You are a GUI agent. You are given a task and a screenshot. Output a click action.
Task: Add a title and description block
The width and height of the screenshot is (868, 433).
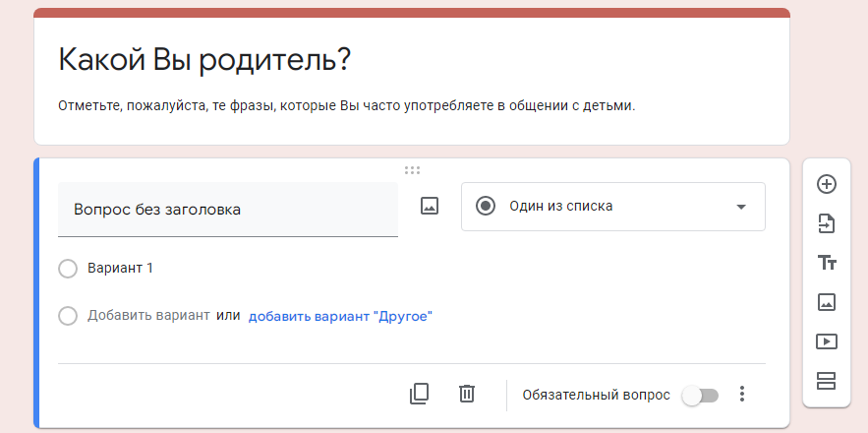(x=827, y=263)
